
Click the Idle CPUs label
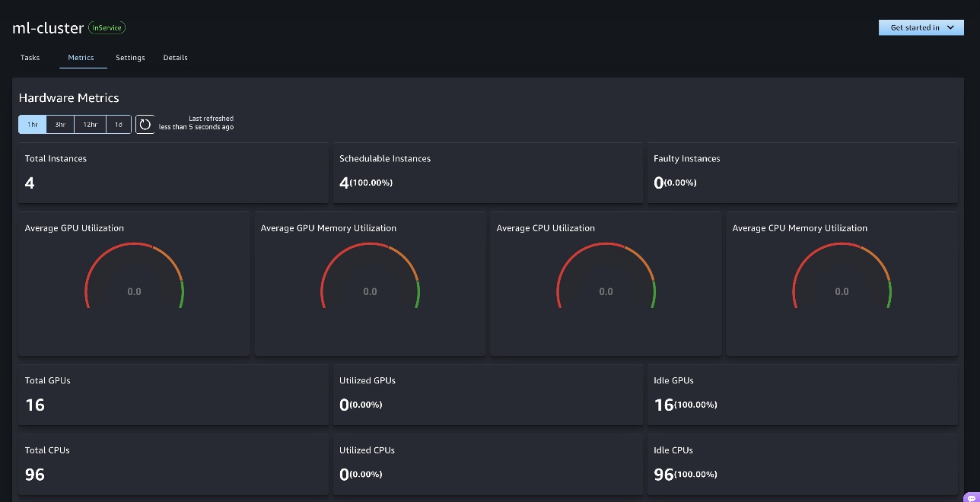coord(673,450)
